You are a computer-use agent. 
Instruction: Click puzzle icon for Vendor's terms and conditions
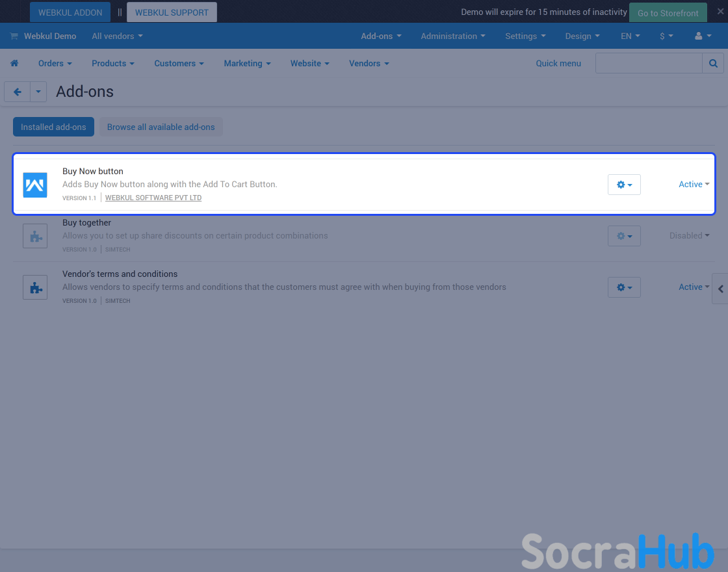[35, 287]
